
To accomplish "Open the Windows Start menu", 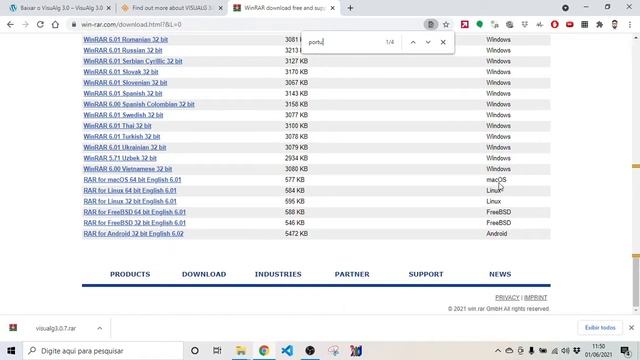I will [11, 351].
